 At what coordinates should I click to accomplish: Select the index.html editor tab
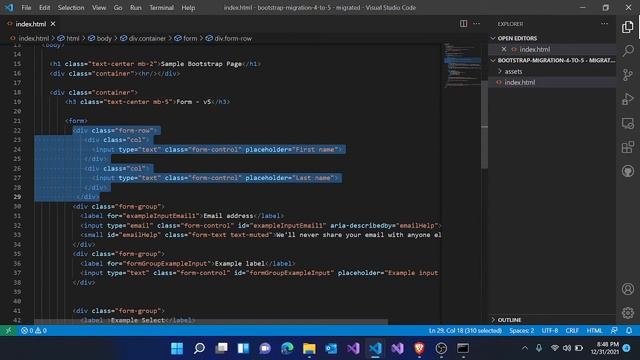tap(31, 24)
